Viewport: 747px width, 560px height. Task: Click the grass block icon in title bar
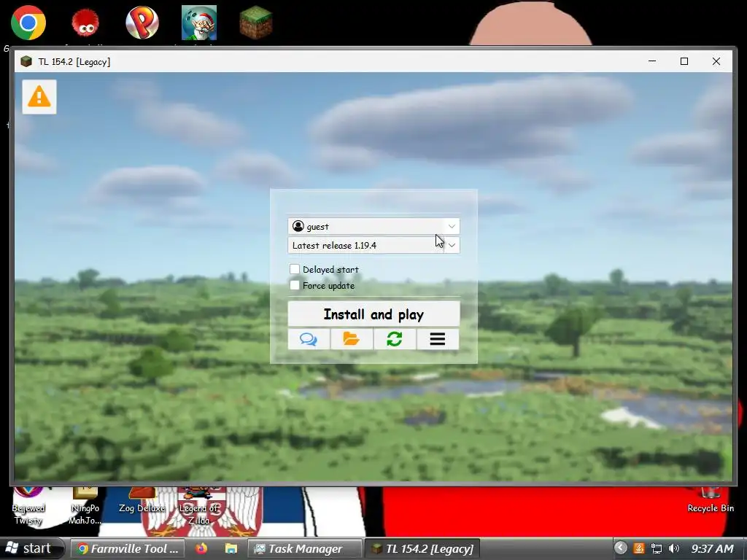tap(26, 61)
